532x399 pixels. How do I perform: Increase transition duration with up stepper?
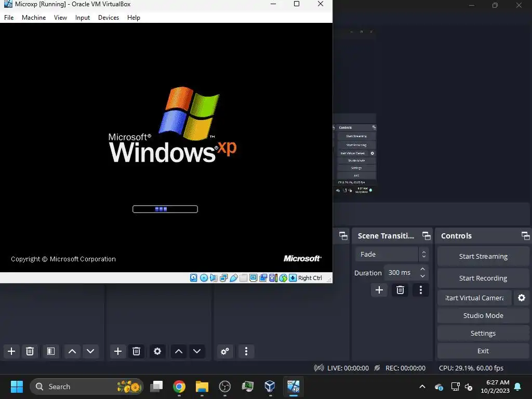click(x=423, y=269)
